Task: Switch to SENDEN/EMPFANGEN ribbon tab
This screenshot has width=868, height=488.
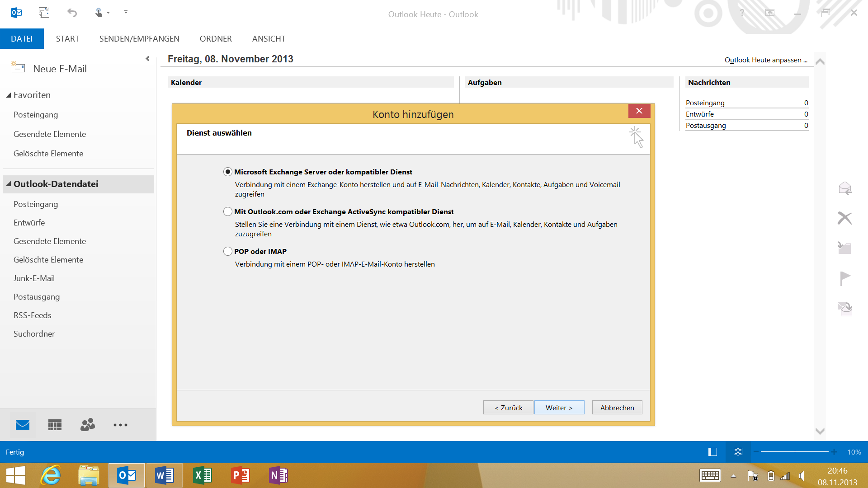Action: pyautogui.click(x=139, y=39)
